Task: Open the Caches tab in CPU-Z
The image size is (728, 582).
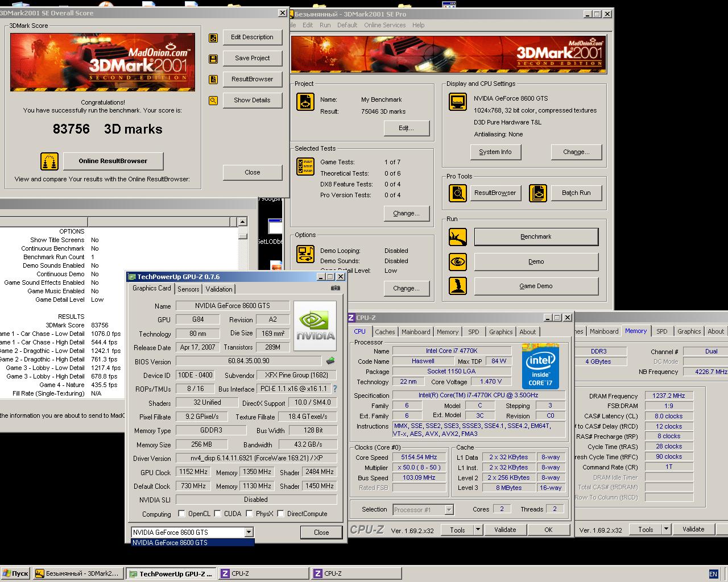Action: (385, 332)
